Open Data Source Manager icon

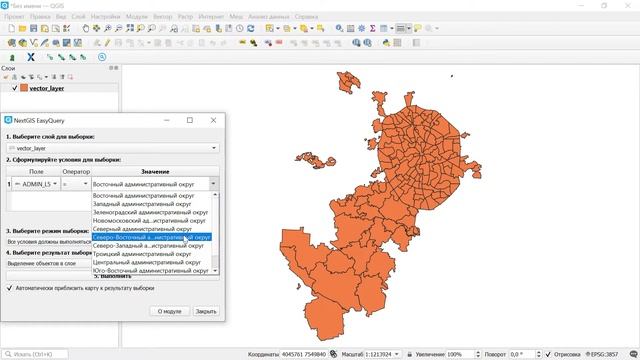(x=11, y=42)
